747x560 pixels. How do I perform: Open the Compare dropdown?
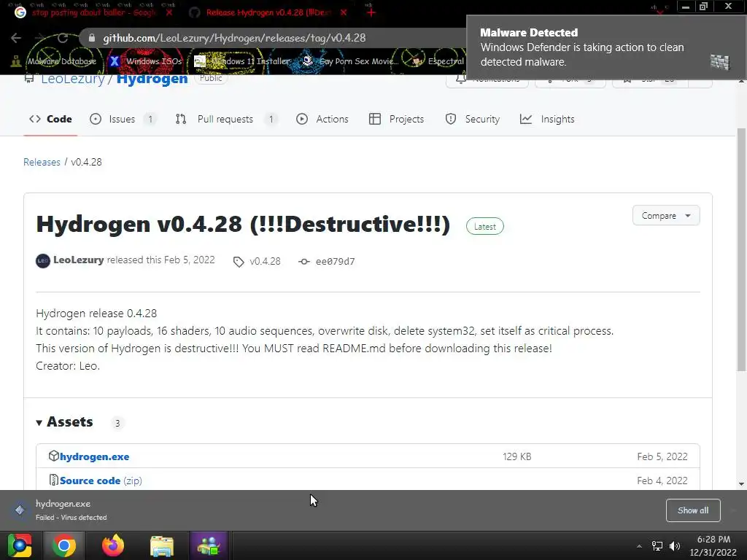[x=666, y=216]
